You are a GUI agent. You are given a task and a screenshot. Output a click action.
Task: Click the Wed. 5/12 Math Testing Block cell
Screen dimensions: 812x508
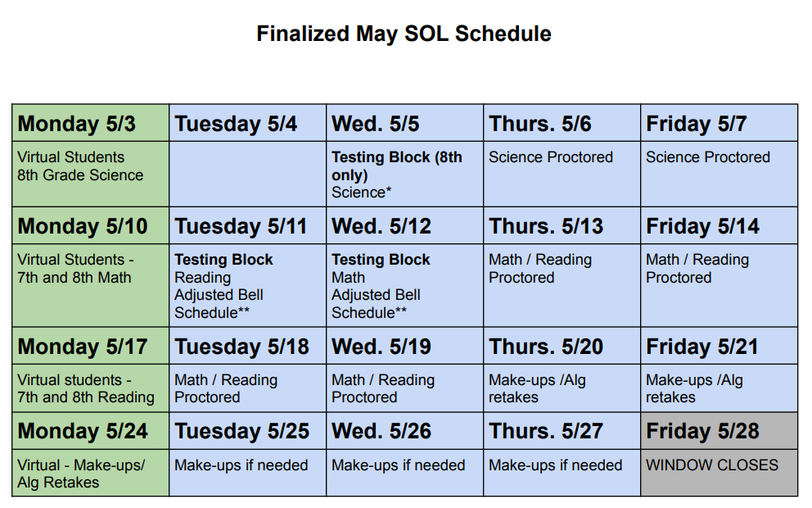[404, 286]
